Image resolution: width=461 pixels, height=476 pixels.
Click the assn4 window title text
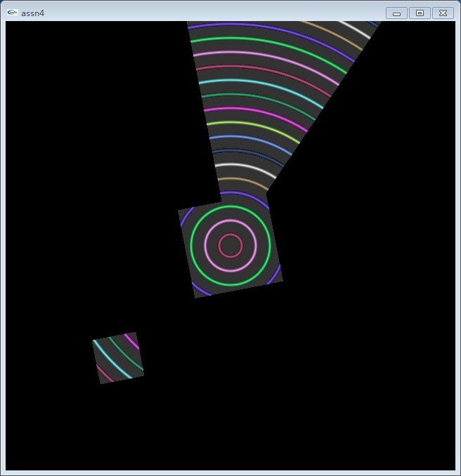pos(32,13)
